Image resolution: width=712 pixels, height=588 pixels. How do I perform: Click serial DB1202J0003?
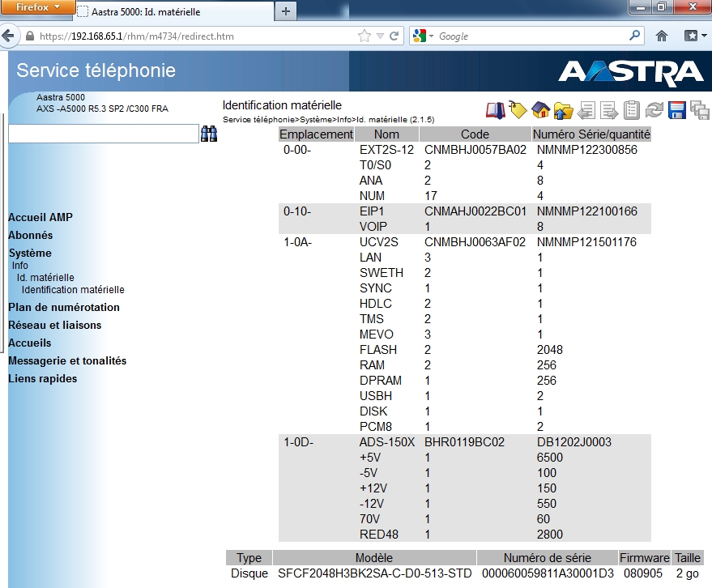click(x=574, y=441)
